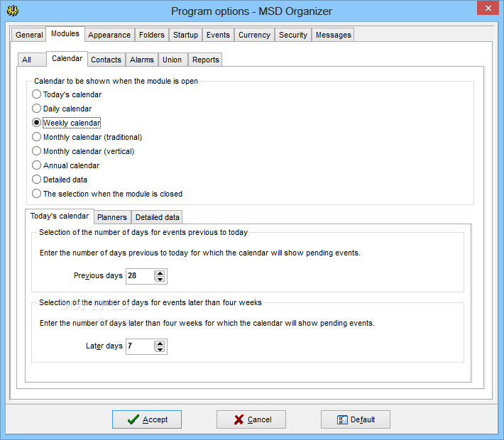Click the Cancel button
Viewport: 504px width, 440px height.
click(x=251, y=419)
